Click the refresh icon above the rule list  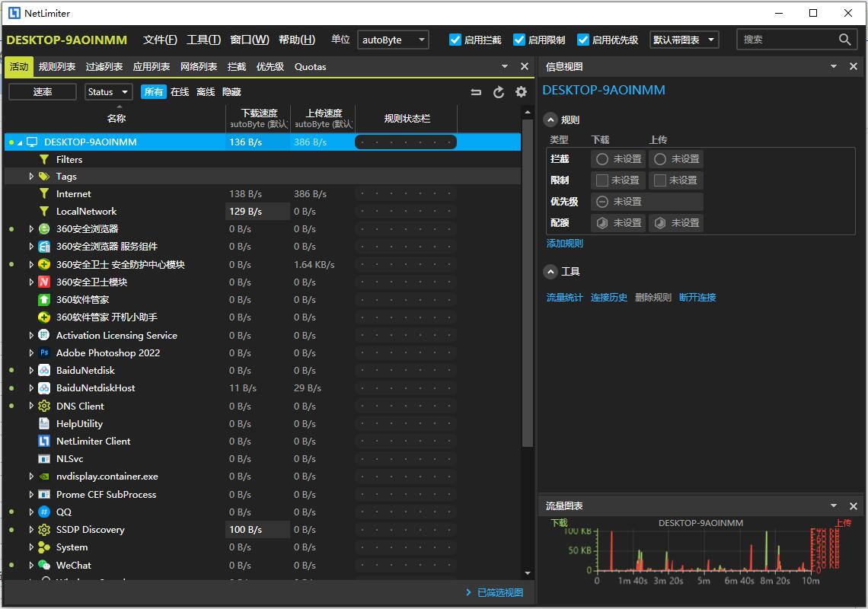click(x=499, y=91)
